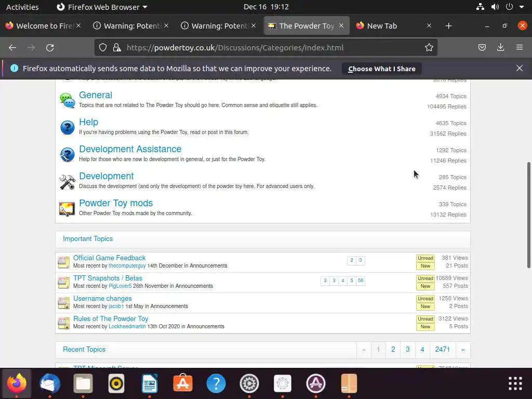This screenshot has height=399, width=532.
Task: Bookmark this page with the star icon
Action: coord(429,47)
